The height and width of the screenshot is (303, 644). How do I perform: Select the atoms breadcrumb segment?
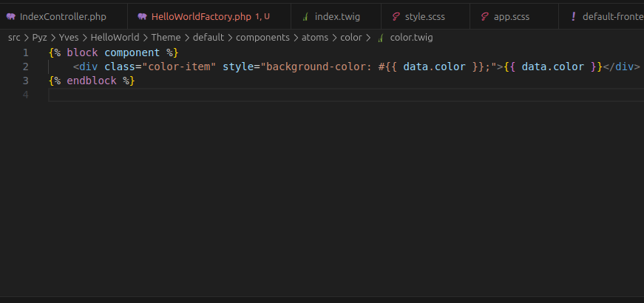(315, 38)
